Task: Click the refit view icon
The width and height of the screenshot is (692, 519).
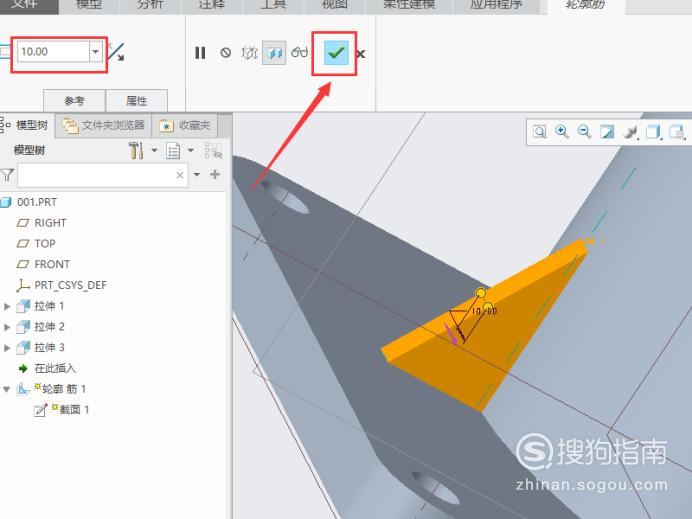Action: [x=539, y=132]
